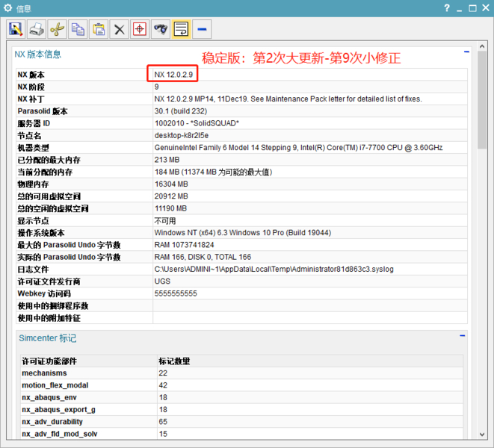The width and height of the screenshot is (494, 448).
Task: Click server ID value 1002010 - *SolidSQUAD*
Action: (197, 123)
